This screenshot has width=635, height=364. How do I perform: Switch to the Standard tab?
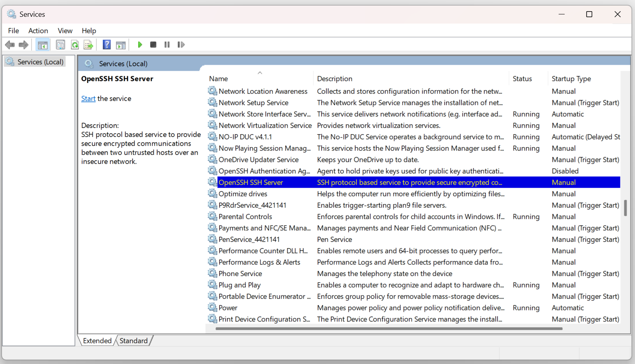point(134,341)
